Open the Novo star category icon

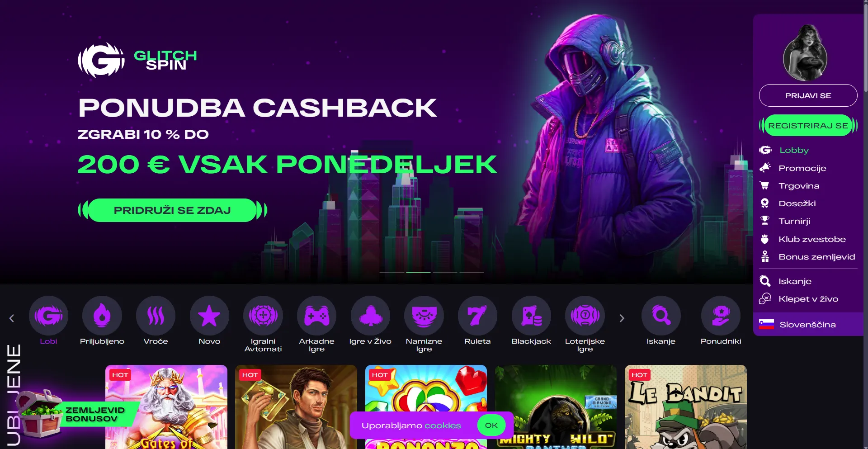coord(209,316)
